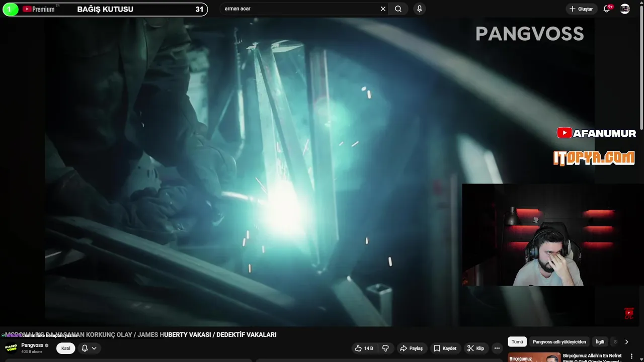Open the account avatar menu

tap(625, 9)
